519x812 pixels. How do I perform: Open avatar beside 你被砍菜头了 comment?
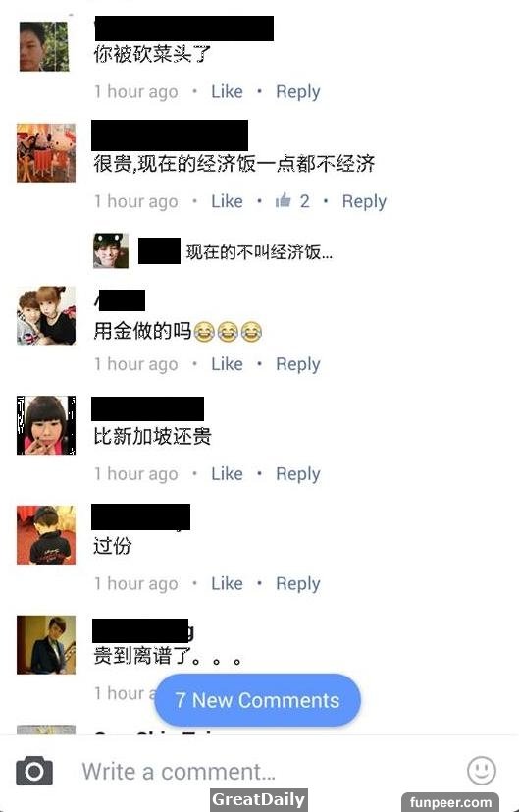(44, 46)
